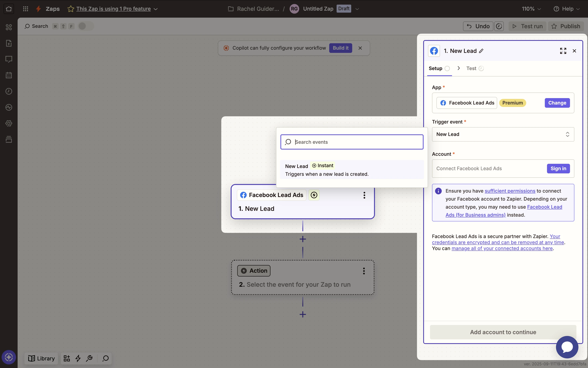Open Action step three-dot menu
588x368 pixels.
(x=364, y=271)
